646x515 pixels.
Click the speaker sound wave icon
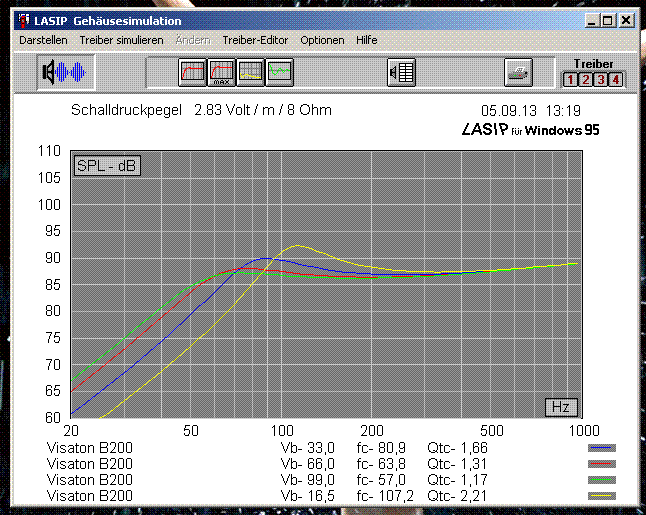click(x=65, y=72)
